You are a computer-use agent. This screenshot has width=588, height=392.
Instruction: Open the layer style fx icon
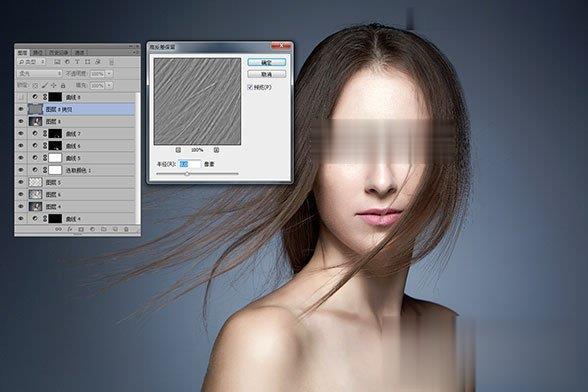point(70,229)
